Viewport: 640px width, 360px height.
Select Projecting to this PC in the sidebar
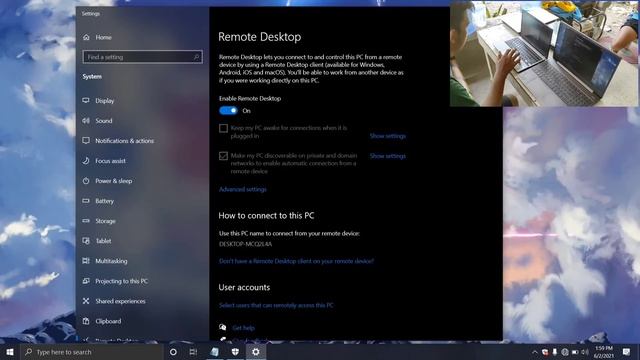[x=116, y=281]
